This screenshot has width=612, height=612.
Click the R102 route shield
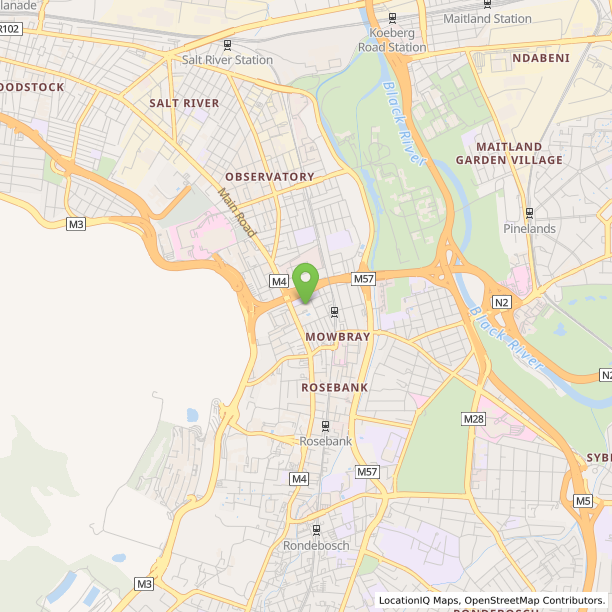click(11, 29)
